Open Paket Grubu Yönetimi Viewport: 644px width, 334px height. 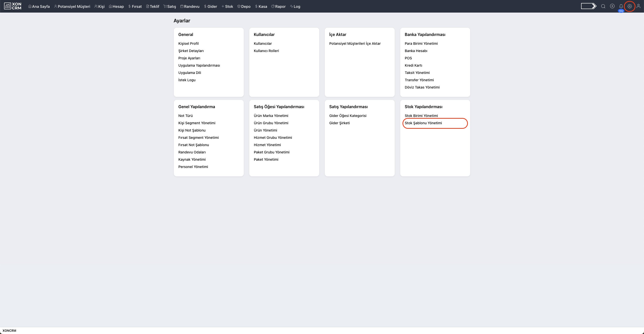click(271, 152)
